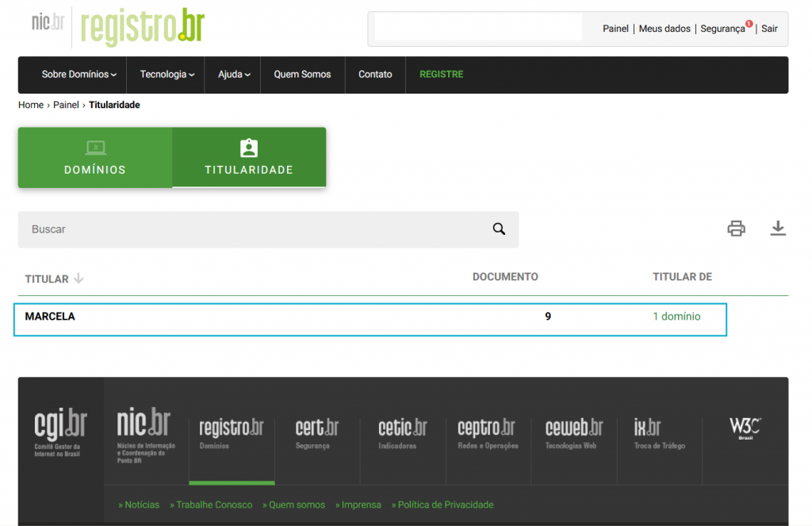The width and height of the screenshot is (812, 526).
Task: Open the cert.br Segurança footer logo
Action: (316, 433)
